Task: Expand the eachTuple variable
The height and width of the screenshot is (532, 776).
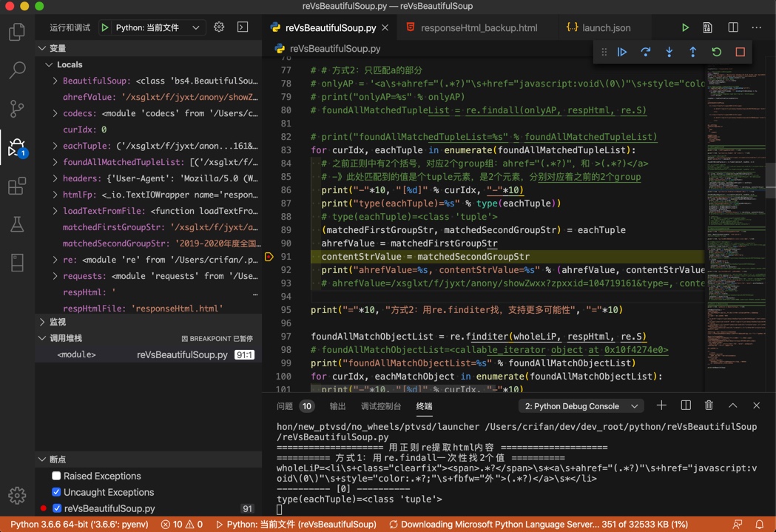Action: (x=55, y=146)
